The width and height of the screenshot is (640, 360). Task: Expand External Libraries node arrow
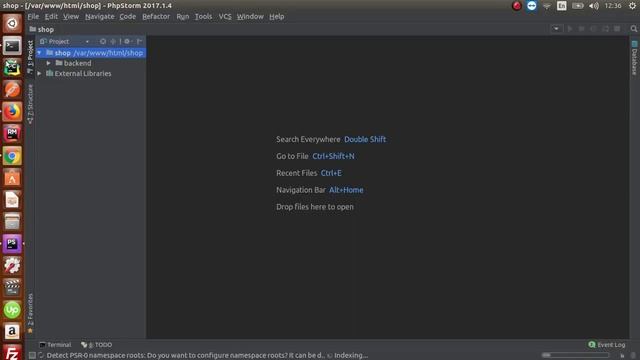click(39, 73)
